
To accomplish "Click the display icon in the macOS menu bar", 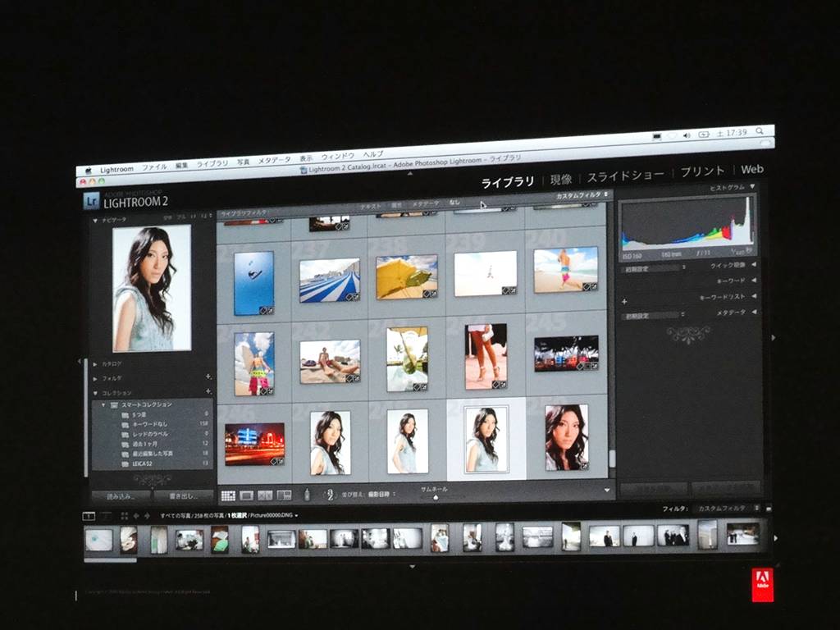I will (x=657, y=137).
